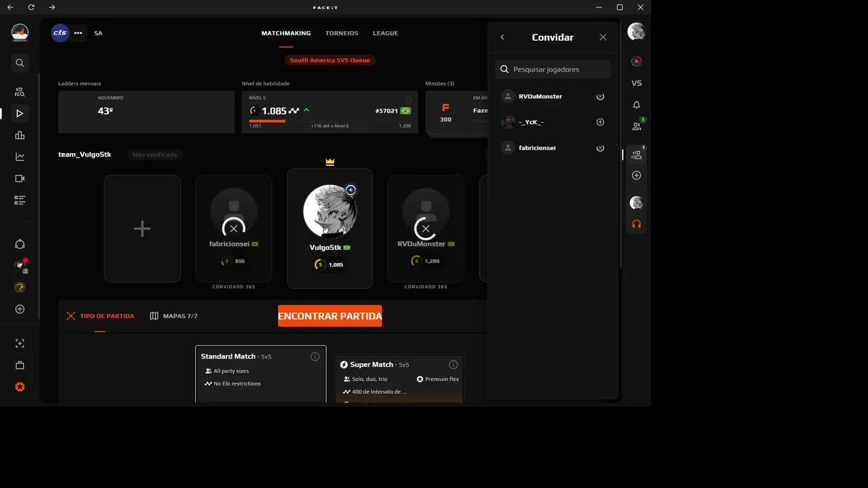This screenshot has height=488, width=868.
Task: Add a new game with sidebar plus icon
Action: pos(20,309)
